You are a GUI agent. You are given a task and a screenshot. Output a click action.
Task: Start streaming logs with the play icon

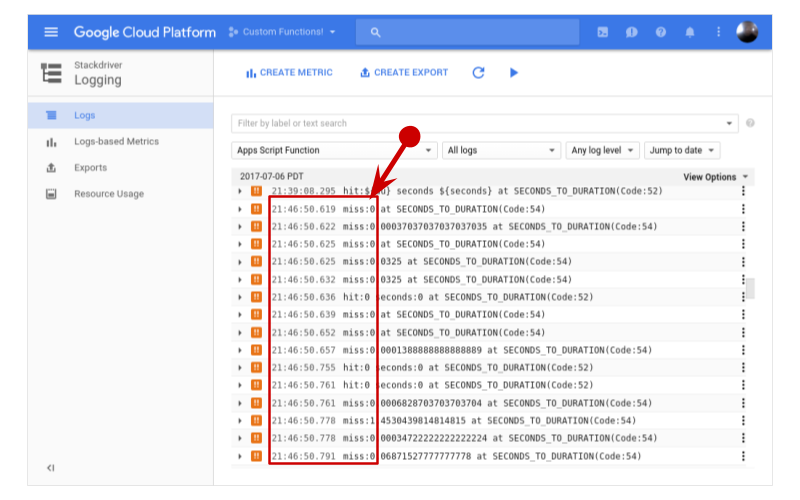tap(514, 73)
